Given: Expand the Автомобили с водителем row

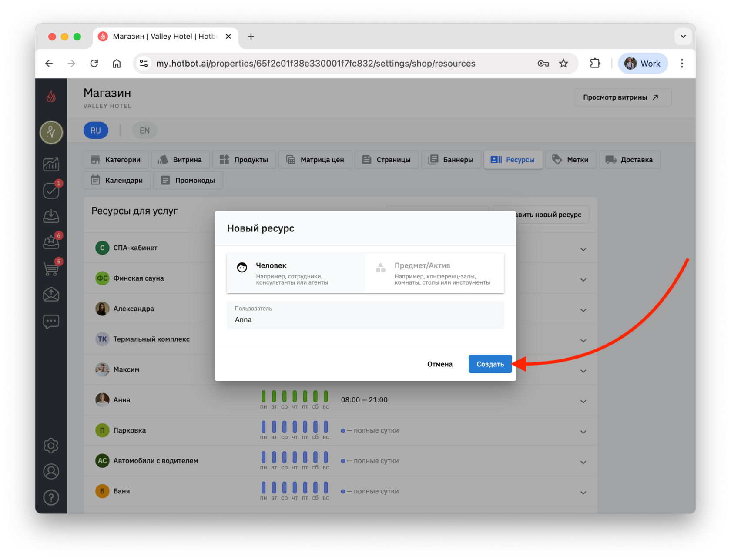Looking at the screenshot, I should click(583, 463).
